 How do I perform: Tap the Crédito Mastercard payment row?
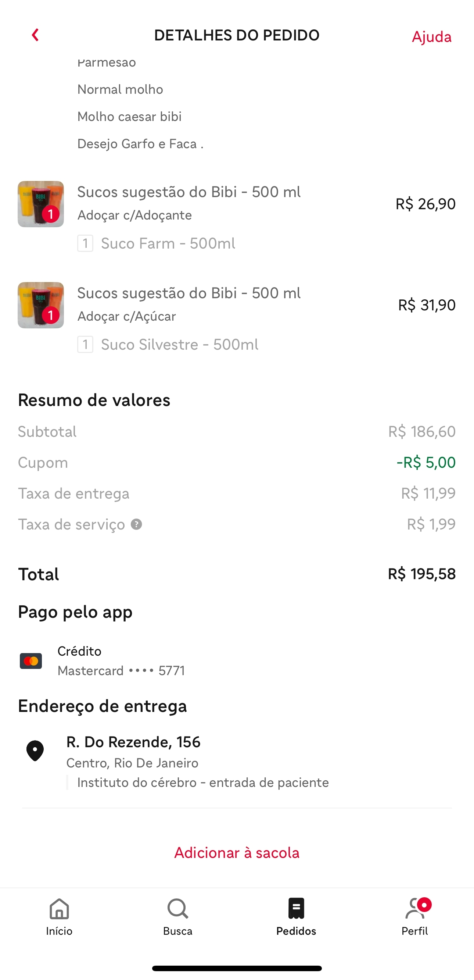click(x=121, y=661)
